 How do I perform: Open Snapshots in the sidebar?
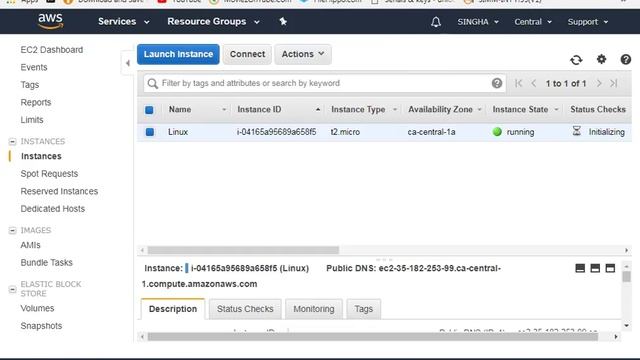click(41, 326)
